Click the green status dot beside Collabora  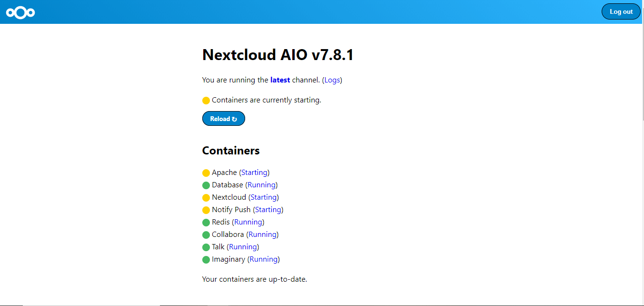(206, 235)
